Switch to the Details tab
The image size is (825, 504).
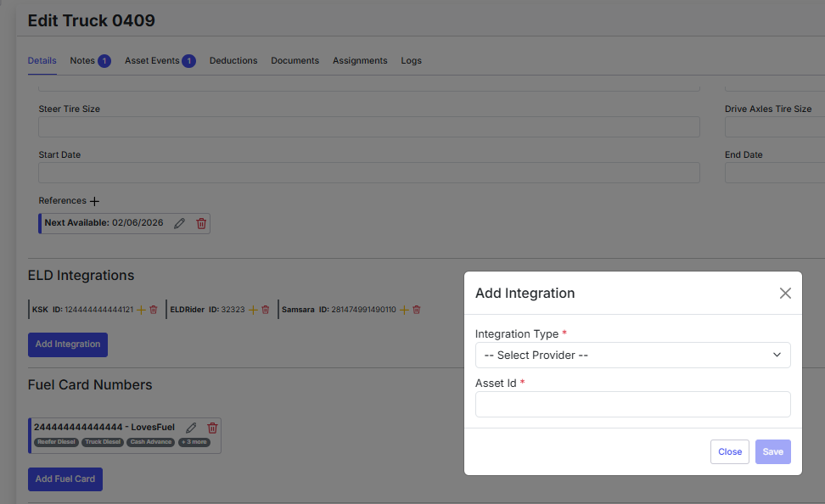pos(42,60)
